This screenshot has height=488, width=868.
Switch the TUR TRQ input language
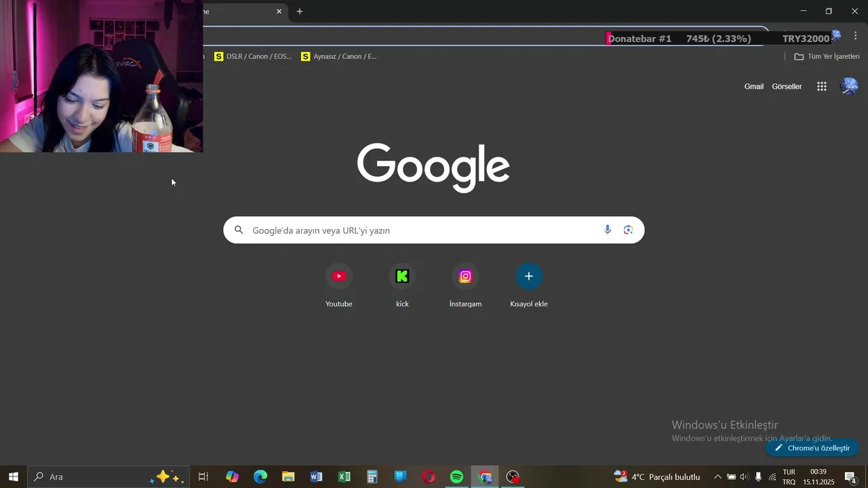click(789, 476)
